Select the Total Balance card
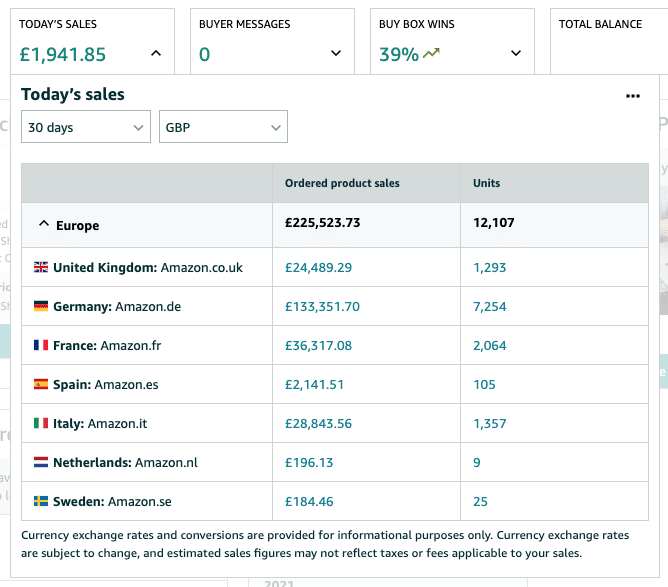 point(609,41)
